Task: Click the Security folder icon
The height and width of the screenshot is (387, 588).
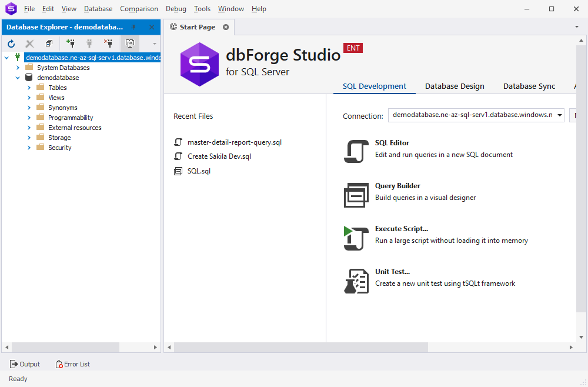Action: [x=41, y=147]
